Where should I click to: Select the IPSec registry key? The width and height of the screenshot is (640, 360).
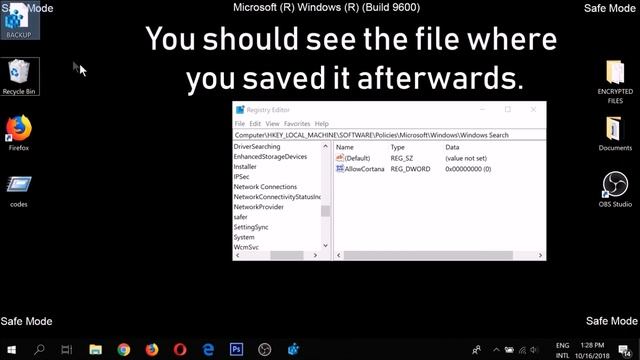(x=241, y=177)
